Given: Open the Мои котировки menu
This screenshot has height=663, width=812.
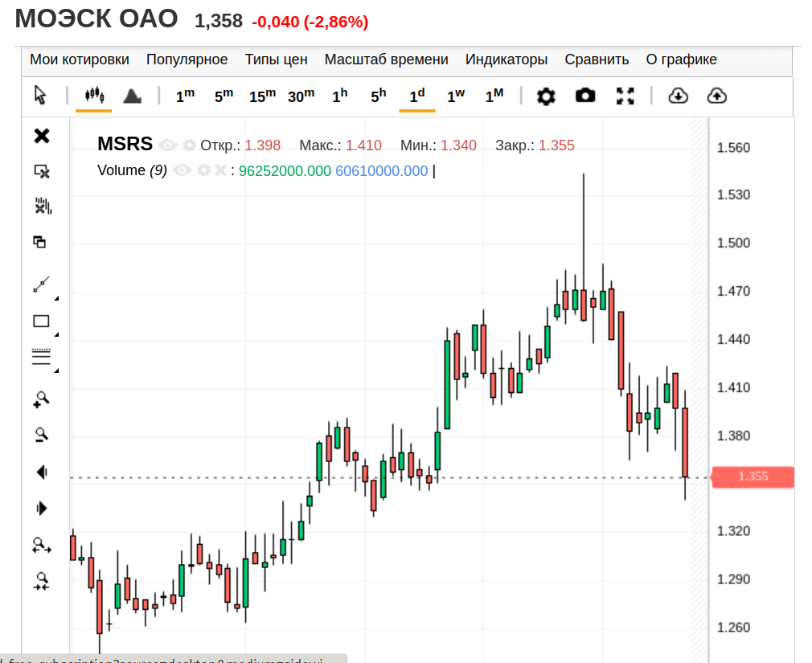Looking at the screenshot, I should point(80,59).
